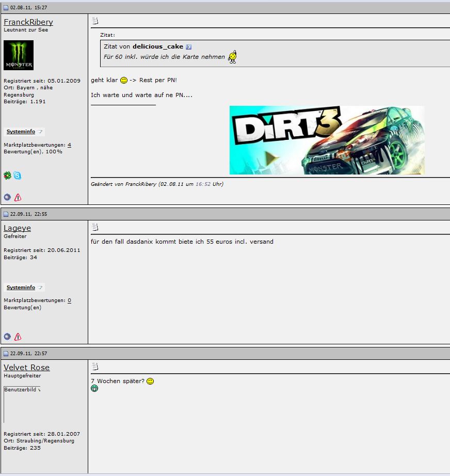
Task: Open Velvet Rose's user profile link
Action: pyautogui.click(x=27, y=367)
